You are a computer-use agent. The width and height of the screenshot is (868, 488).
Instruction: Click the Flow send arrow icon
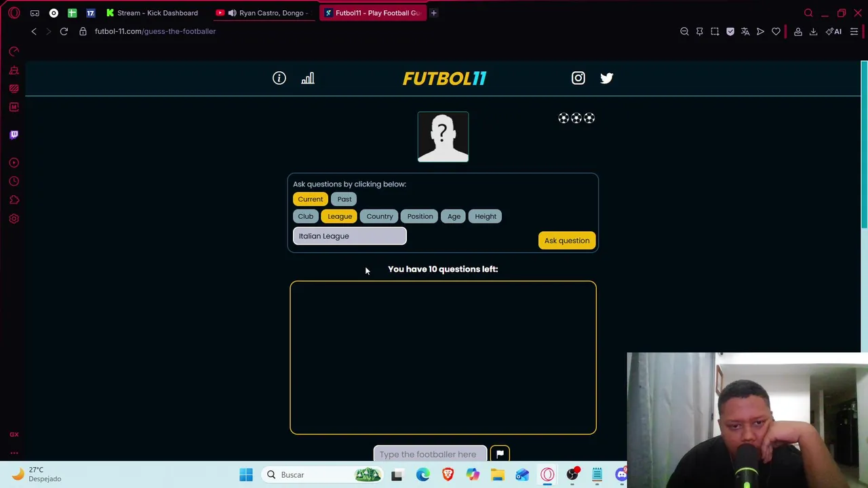click(761, 31)
